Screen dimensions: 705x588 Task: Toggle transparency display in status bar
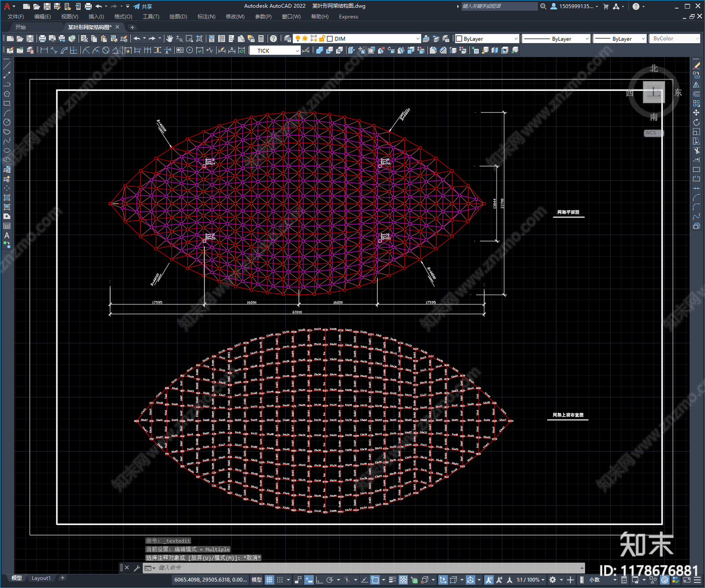click(x=403, y=580)
